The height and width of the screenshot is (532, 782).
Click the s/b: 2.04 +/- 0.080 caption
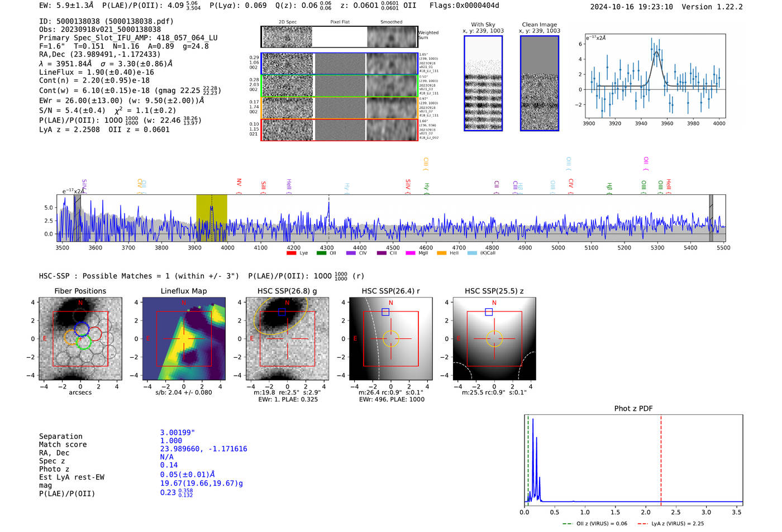click(184, 392)
